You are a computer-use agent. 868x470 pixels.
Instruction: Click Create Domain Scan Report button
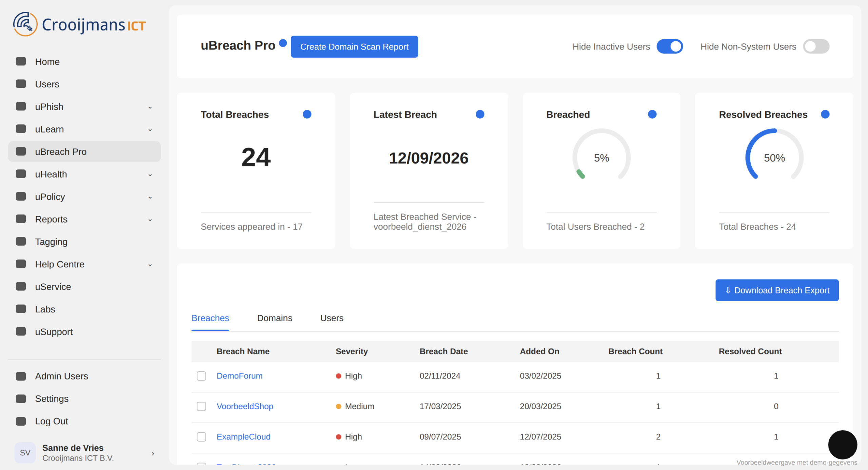[354, 46]
